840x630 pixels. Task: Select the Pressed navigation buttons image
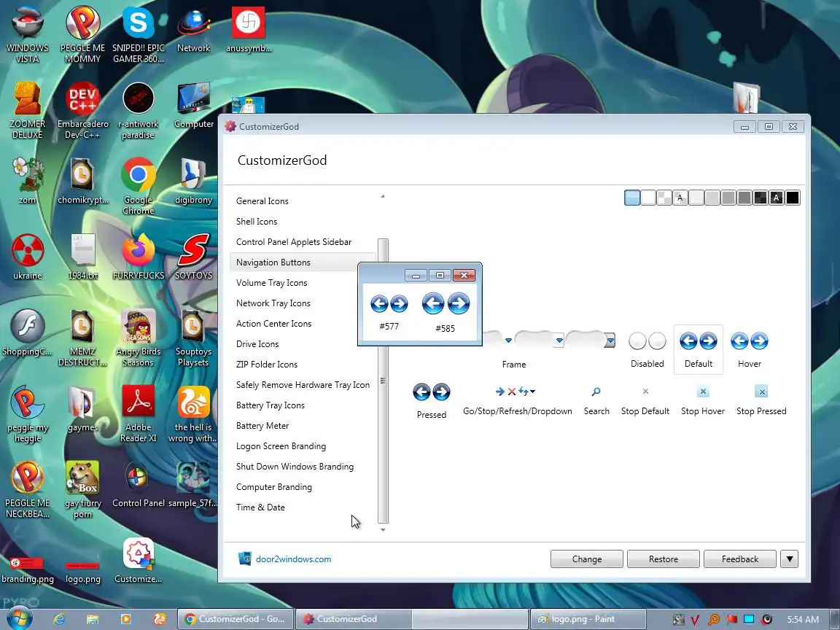[431, 392]
